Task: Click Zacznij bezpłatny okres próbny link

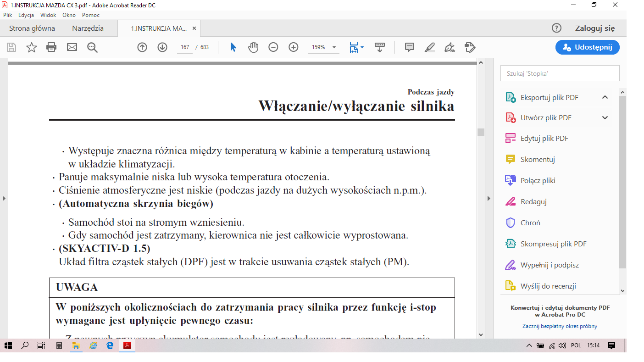Action: click(x=560, y=326)
